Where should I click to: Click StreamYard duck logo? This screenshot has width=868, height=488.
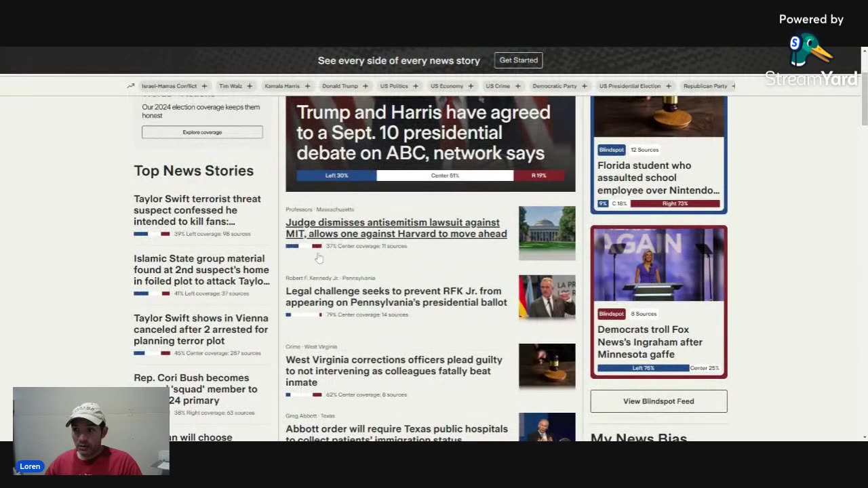click(x=810, y=51)
